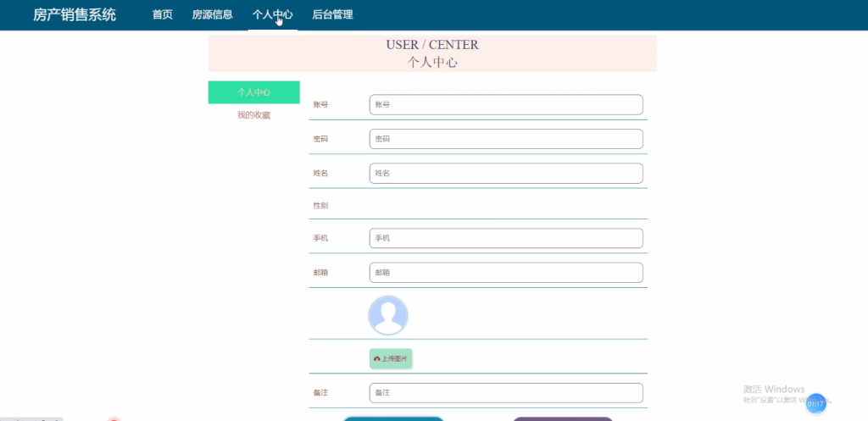
Task: Click into the 密码 input field
Action: pos(506,139)
